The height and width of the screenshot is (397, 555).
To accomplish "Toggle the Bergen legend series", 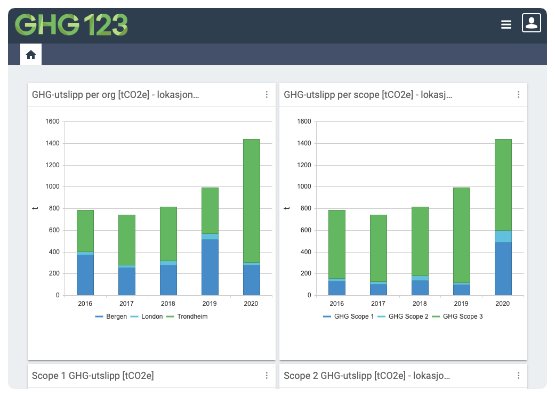I will pos(111,316).
